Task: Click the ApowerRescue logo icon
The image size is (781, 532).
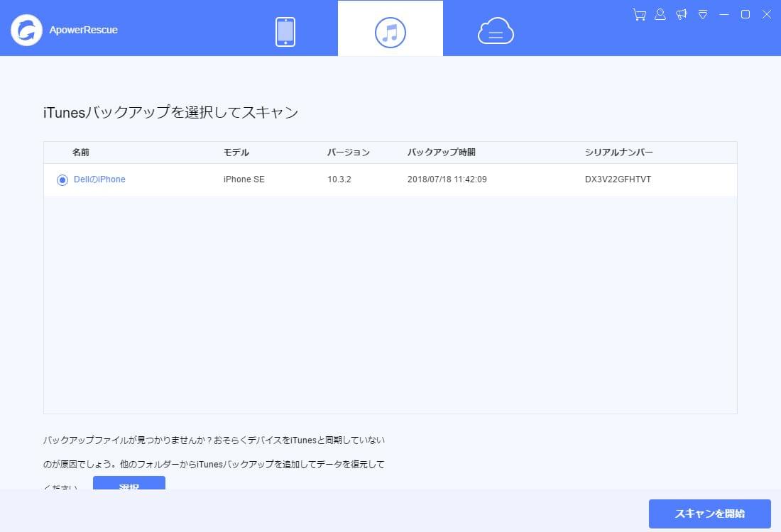Action: pyautogui.click(x=26, y=30)
